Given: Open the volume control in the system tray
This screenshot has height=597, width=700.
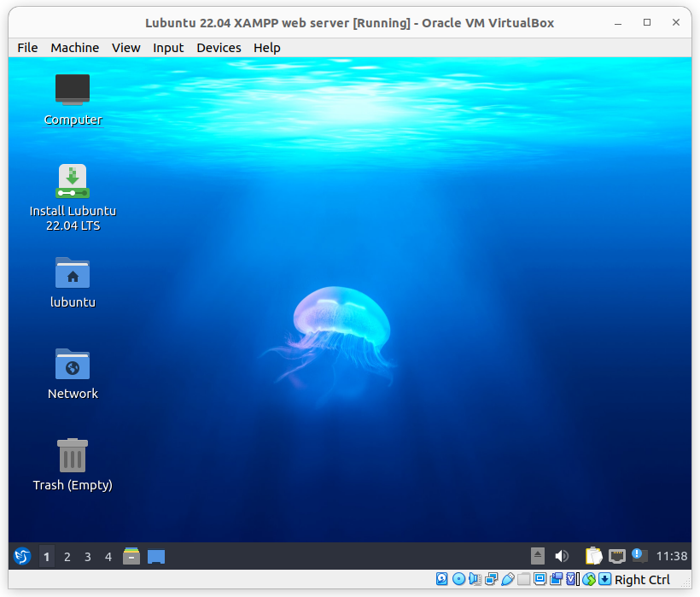Looking at the screenshot, I should click(x=561, y=557).
